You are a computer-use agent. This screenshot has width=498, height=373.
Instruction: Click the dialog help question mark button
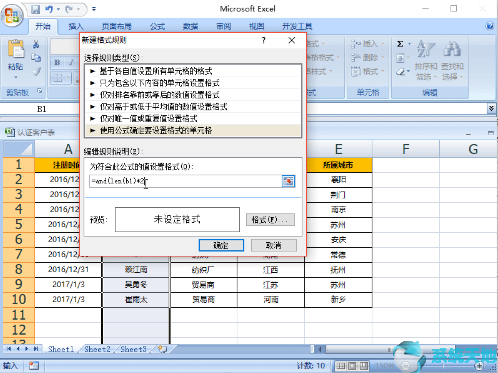[x=263, y=40]
